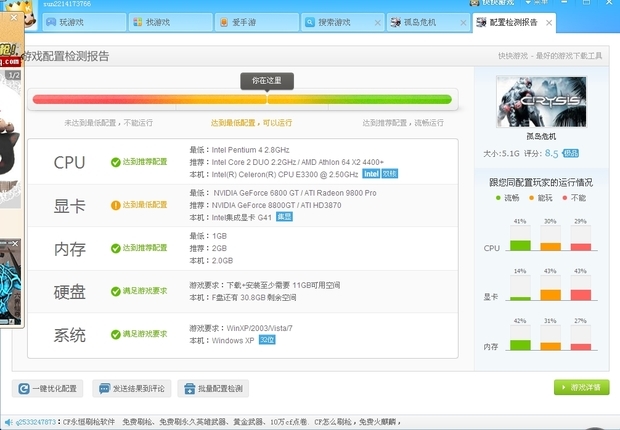The height and width of the screenshot is (430, 620).
Task: Click the gamepad icon on 玩游戏 tab
Action: (51, 22)
